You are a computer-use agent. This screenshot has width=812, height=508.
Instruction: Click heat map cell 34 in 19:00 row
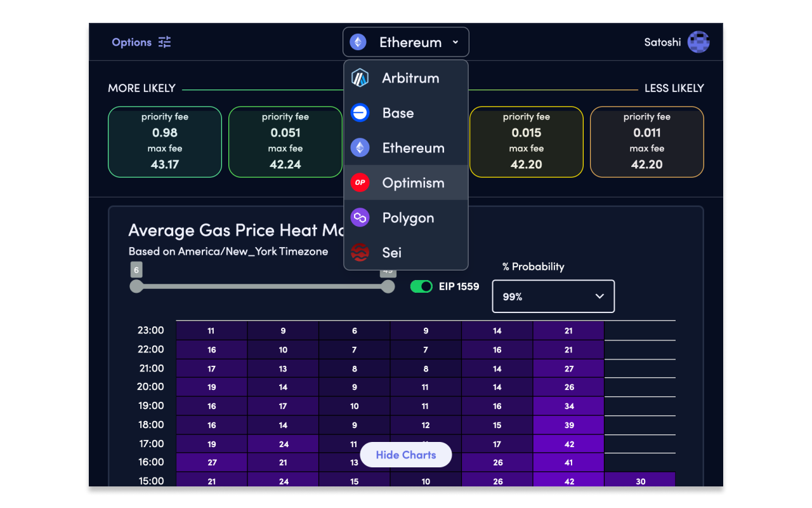[569, 406]
